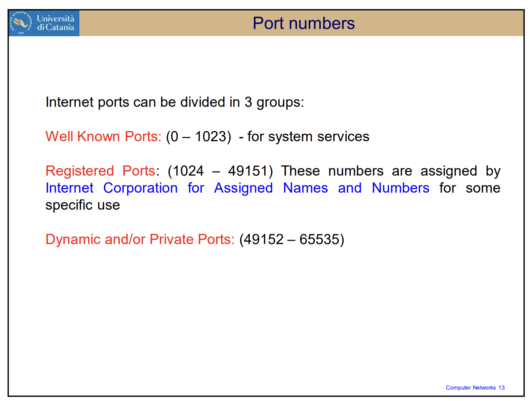Click the blue "Names" word
532x401 pixels.
[x=305, y=188]
